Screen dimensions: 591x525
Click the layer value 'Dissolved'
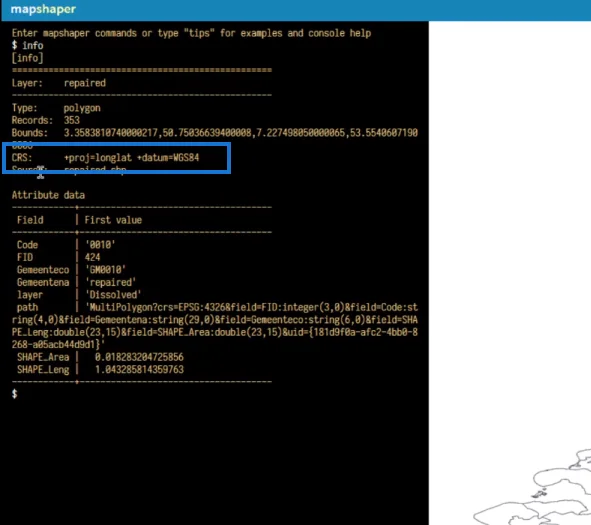pos(113,294)
